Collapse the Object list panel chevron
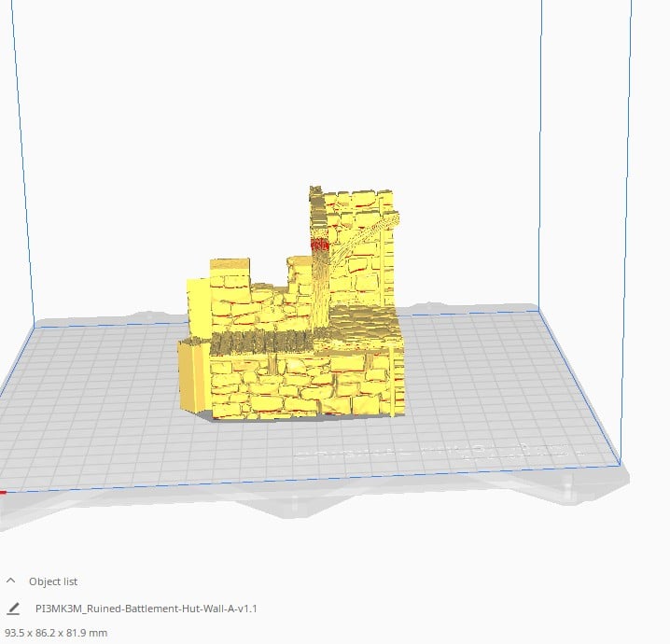 tap(10, 581)
